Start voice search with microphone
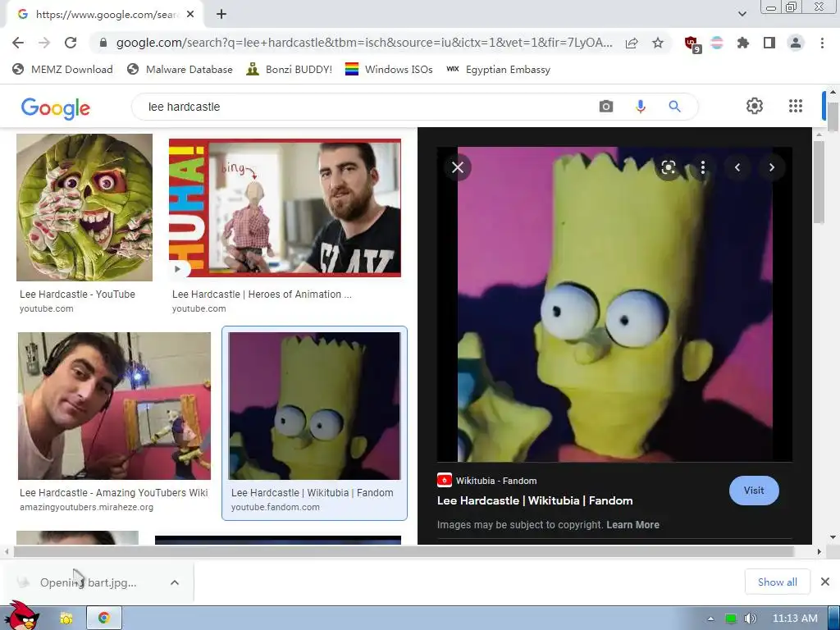 click(x=640, y=106)
